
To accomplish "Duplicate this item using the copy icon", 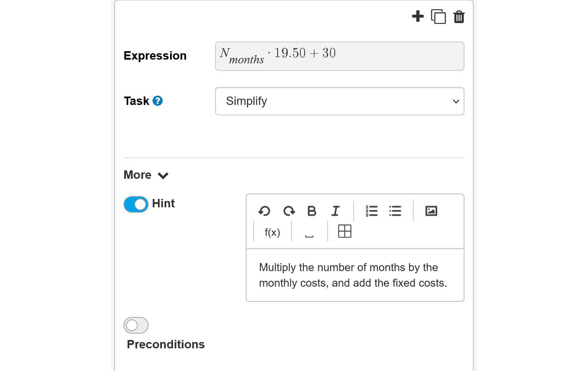I will (438, 17).
